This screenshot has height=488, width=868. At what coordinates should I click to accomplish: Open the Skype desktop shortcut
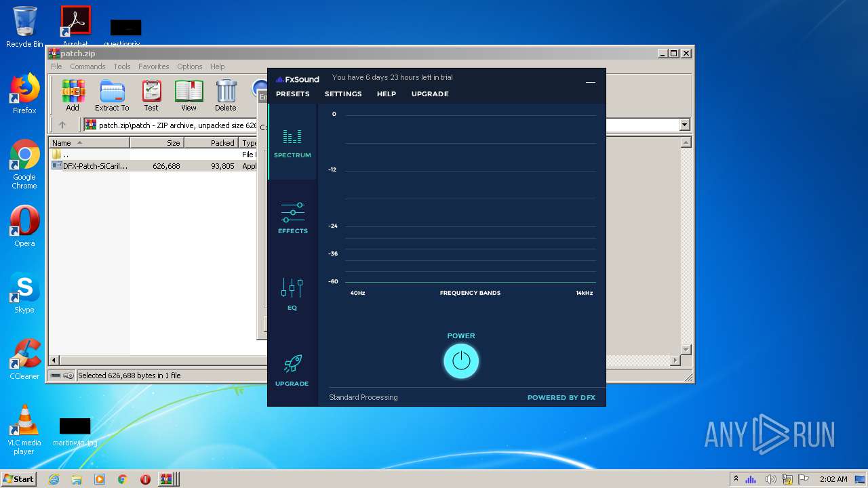(x=24, y=293)
